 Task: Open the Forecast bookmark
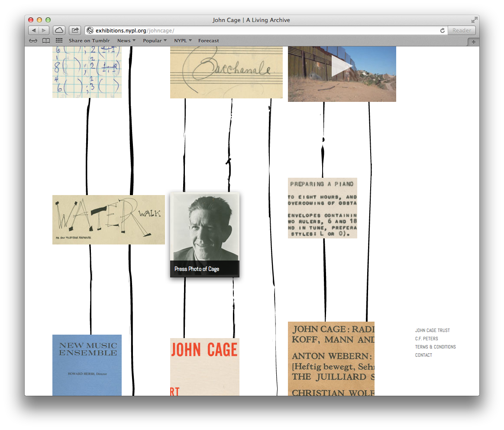click(x=209, y=41)
